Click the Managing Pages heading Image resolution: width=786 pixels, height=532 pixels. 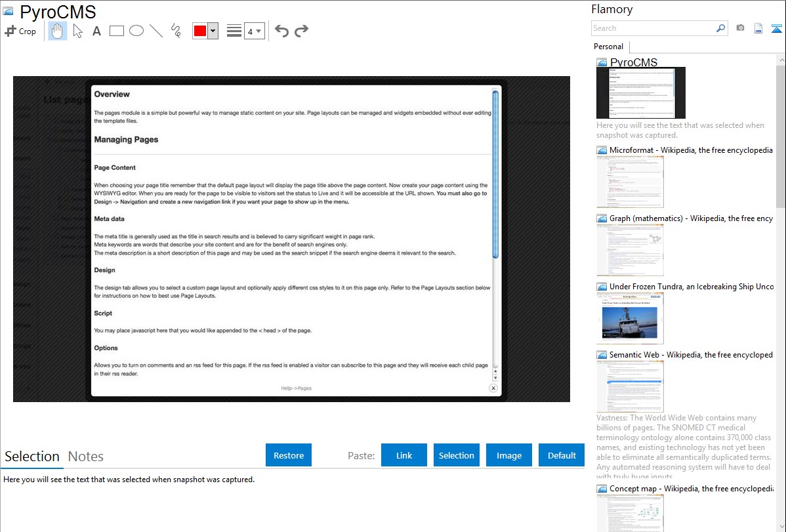click(x=127, y=139)
